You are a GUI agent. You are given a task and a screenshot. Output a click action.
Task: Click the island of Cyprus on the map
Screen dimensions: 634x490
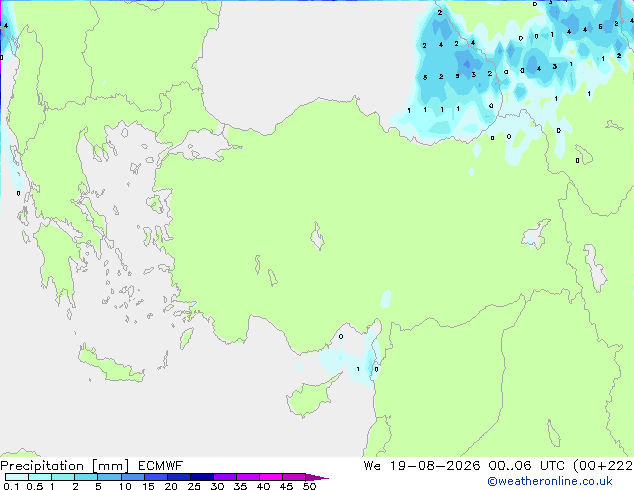point(311,398)
